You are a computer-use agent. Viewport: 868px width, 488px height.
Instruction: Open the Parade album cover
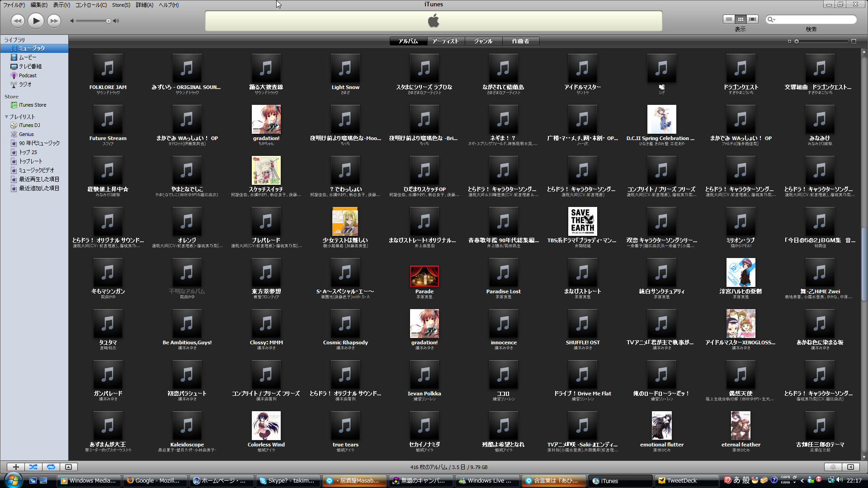424,276
